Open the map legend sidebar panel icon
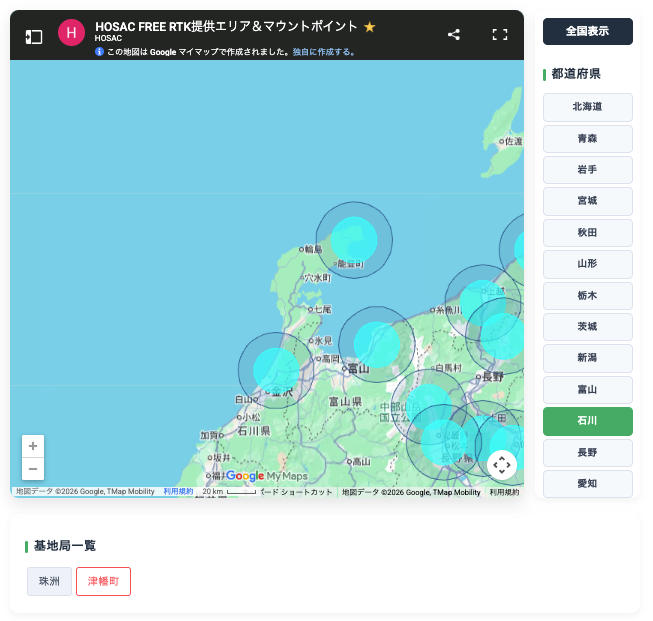The height and width of the screenshot is (621, 653). [x=34, y=37]
